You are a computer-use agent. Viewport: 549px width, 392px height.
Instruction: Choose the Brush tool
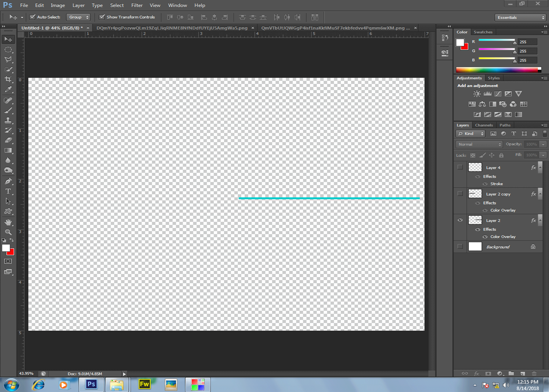8,110
